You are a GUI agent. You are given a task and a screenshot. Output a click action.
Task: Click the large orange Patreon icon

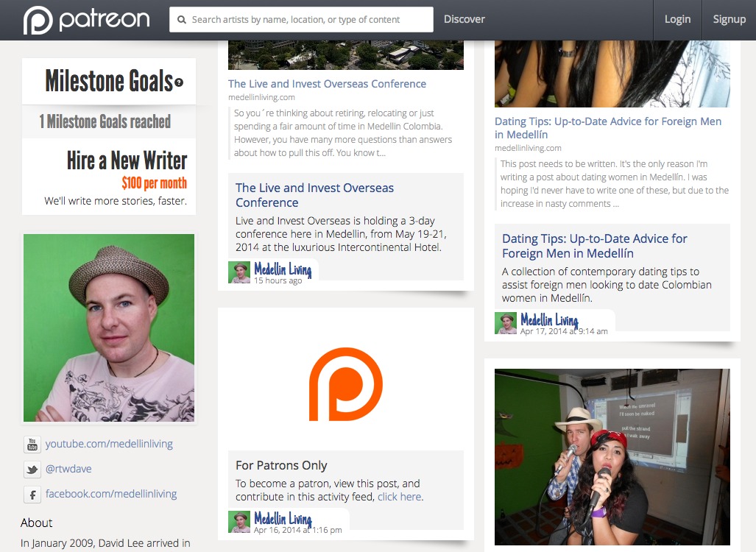tap(346, 383)
